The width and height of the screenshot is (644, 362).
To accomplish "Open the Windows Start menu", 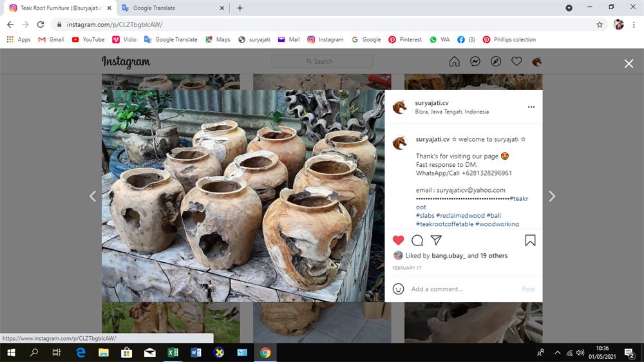I will coord(11,352).
